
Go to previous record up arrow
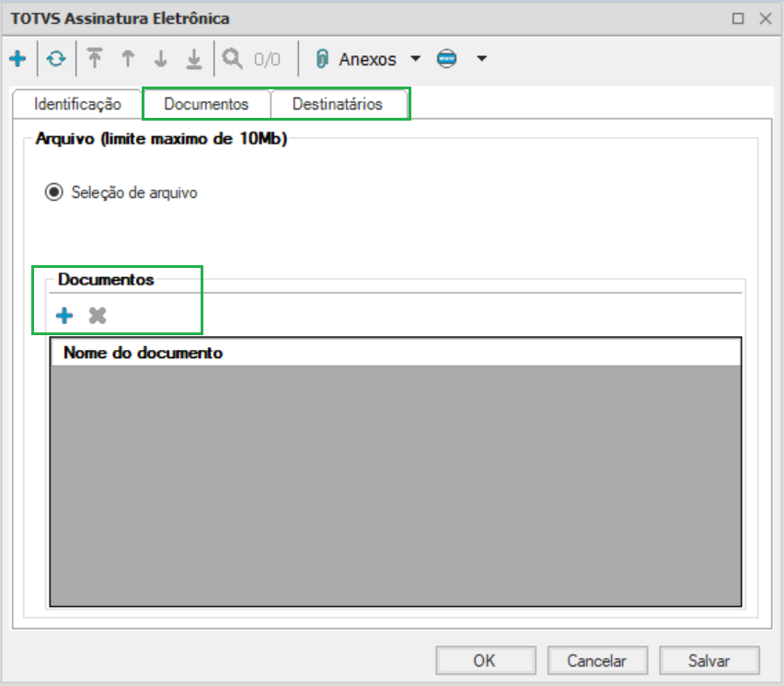point(128,59)
